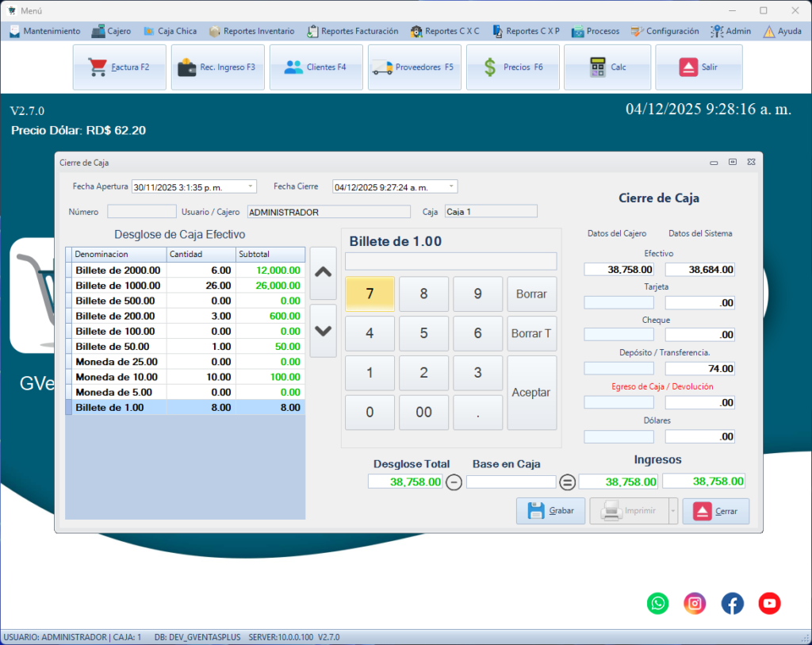Image resolution: width=812 pixels, height=645 pixels.
Task: Move up with the up chevron arrow
Action: point(323,272)
